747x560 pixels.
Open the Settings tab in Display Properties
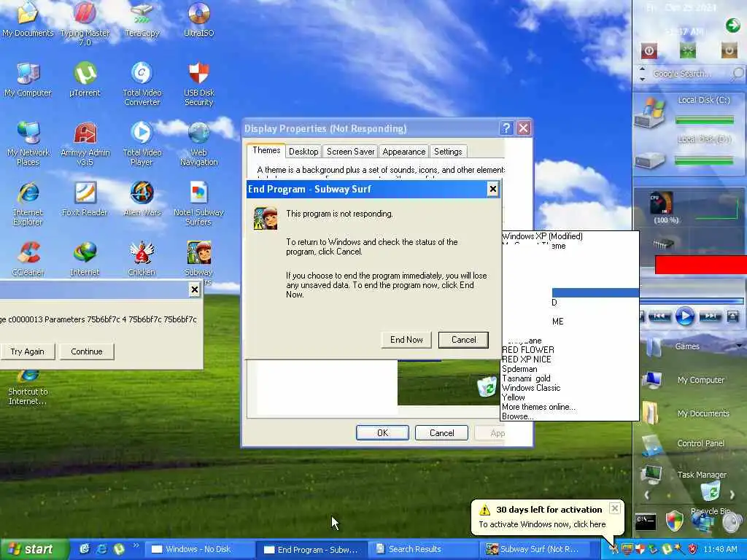click(x=448, y=152)
